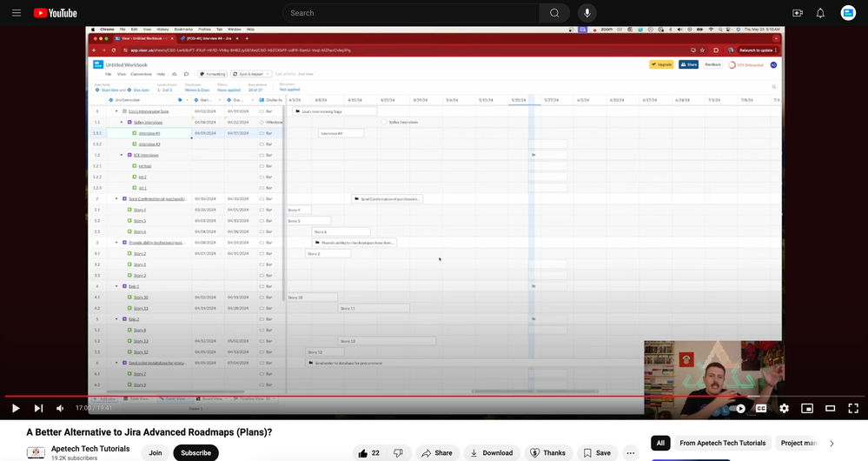This screenshot has width=868, height=461.
Task: Skip to the next video
Action: tap(38, 408)
